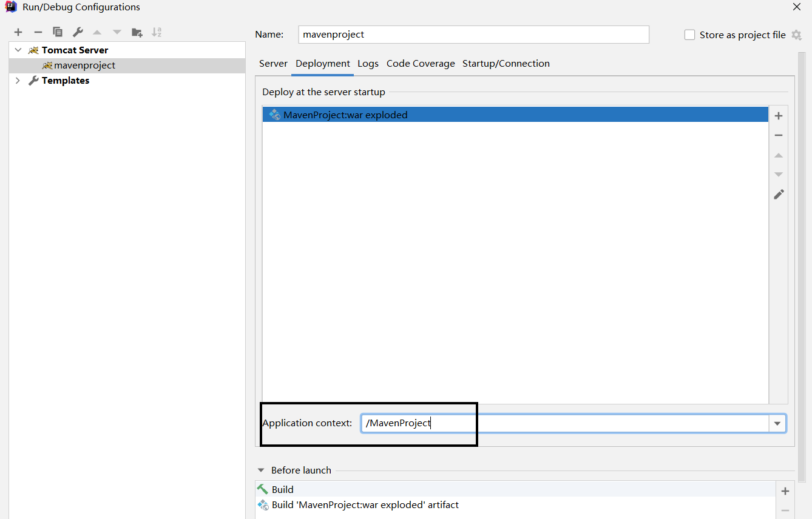
Task: Open the Code Coverage tab
Action: point(421,63)
